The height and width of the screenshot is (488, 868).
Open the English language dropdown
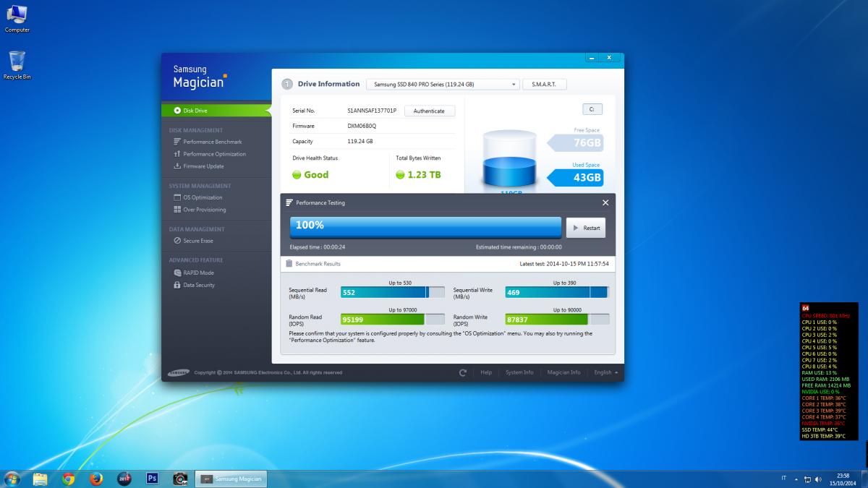pyautogui.click(x=605, y=372)
